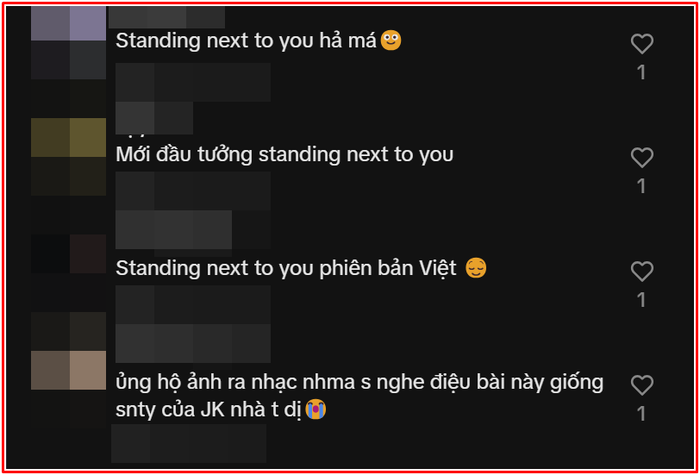Like the "phiên bản Việt" comment with heart
This screenshot has height=475, width=700.
(x=642, y=271)
